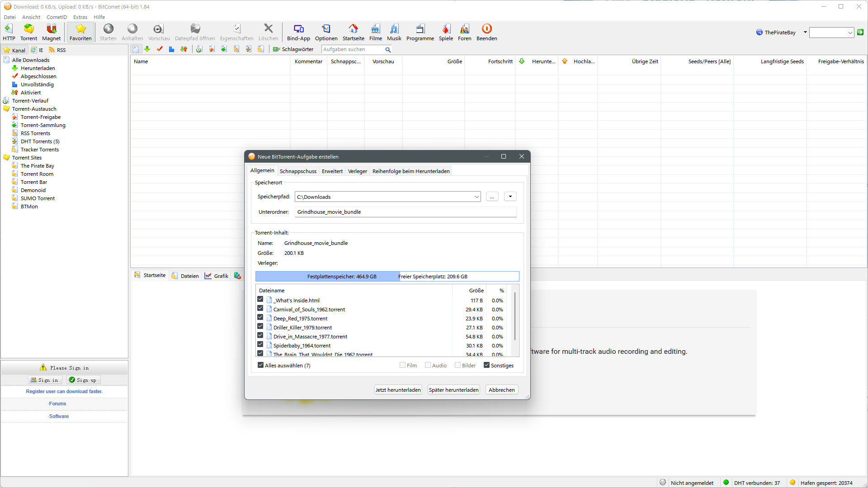Click the Beenden exit icon
868x488 pixels.
click(486, 33)
